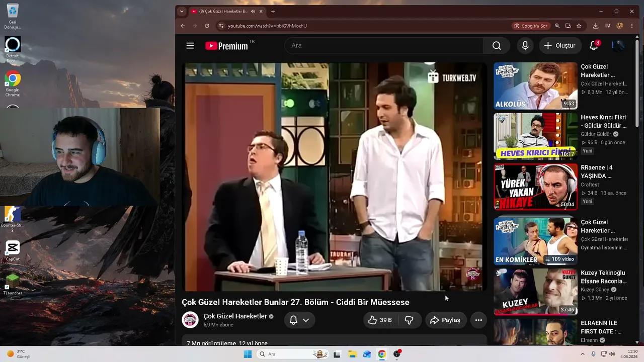Open File Explorer from taskbar
This screenshot has height=362, width=644.
coord(352,354)
